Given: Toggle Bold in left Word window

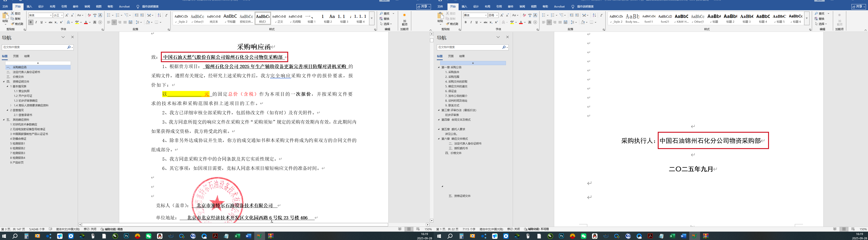Looking at the screenshot, I should (x=31, y=22).
